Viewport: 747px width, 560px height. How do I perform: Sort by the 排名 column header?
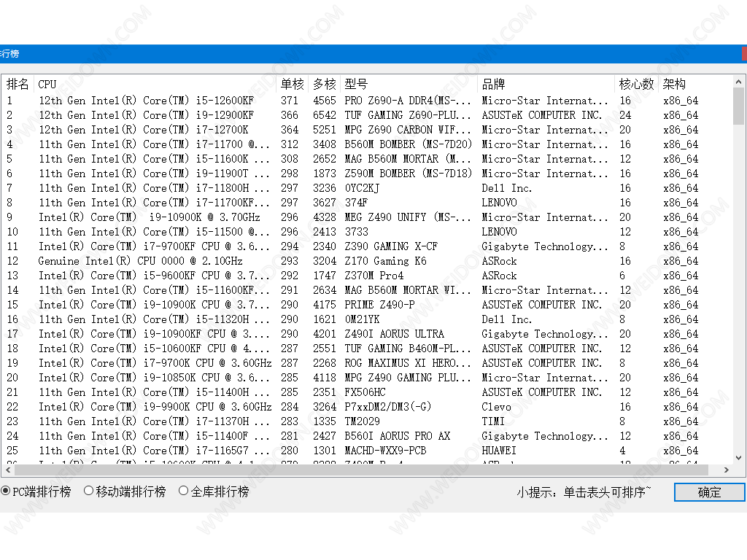tap(18, 84)
